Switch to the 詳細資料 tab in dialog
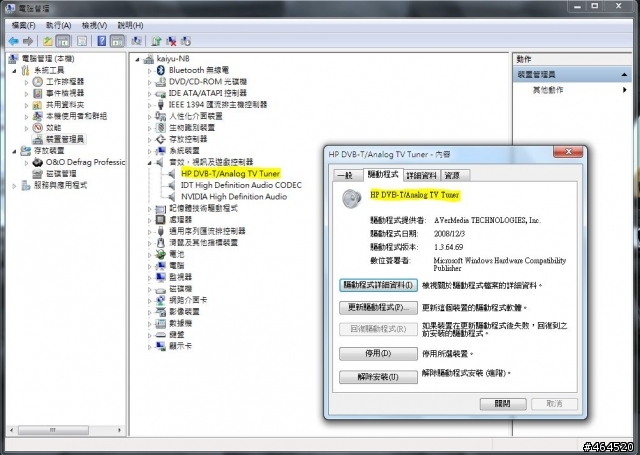This screenshot has width=640, height=455. [421, 175]
